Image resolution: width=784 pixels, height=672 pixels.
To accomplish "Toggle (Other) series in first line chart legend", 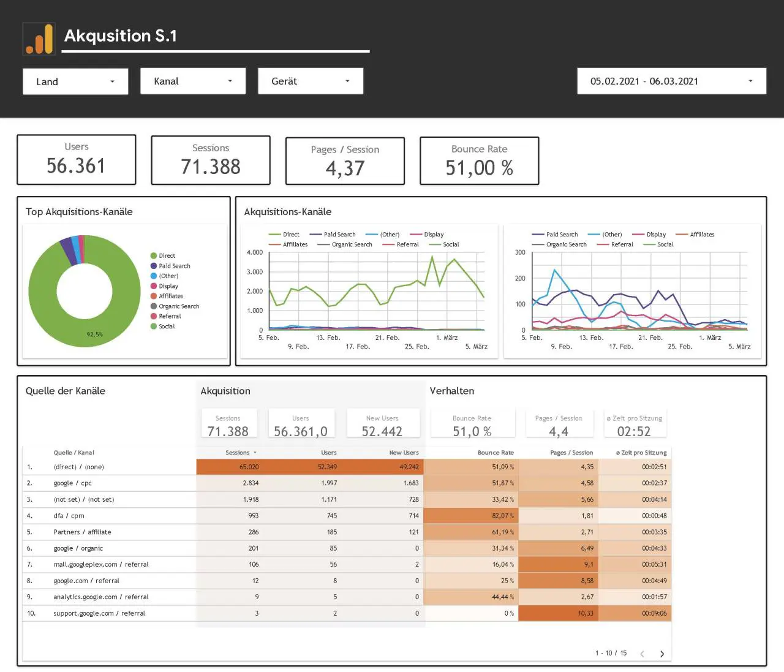I will [x=382, y=235].
